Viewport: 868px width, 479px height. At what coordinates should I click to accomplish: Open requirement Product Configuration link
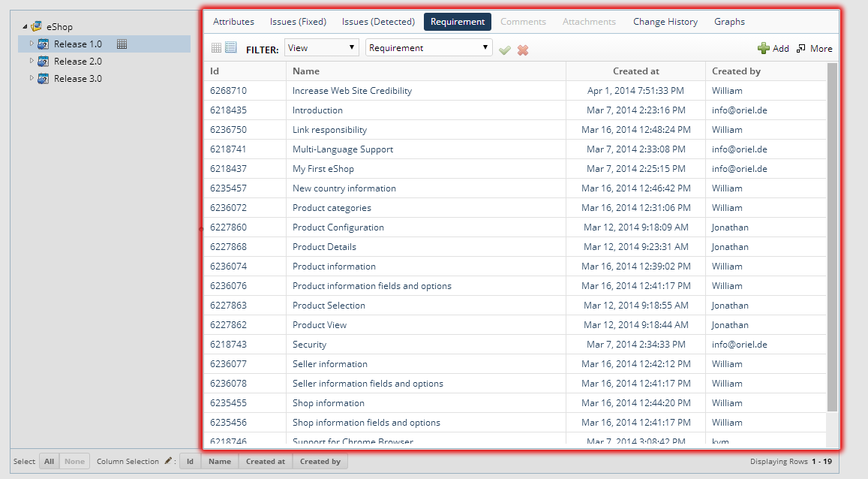pos(338,227)
